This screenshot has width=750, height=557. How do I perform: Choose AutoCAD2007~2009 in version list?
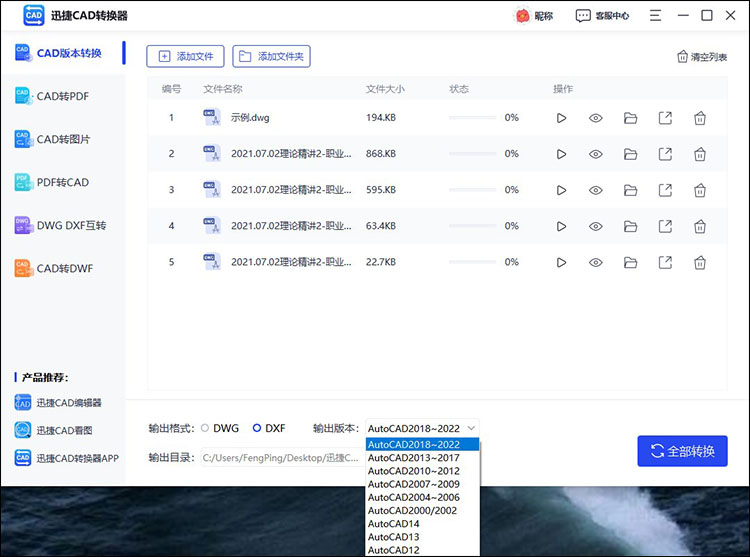tap(422, 484)
